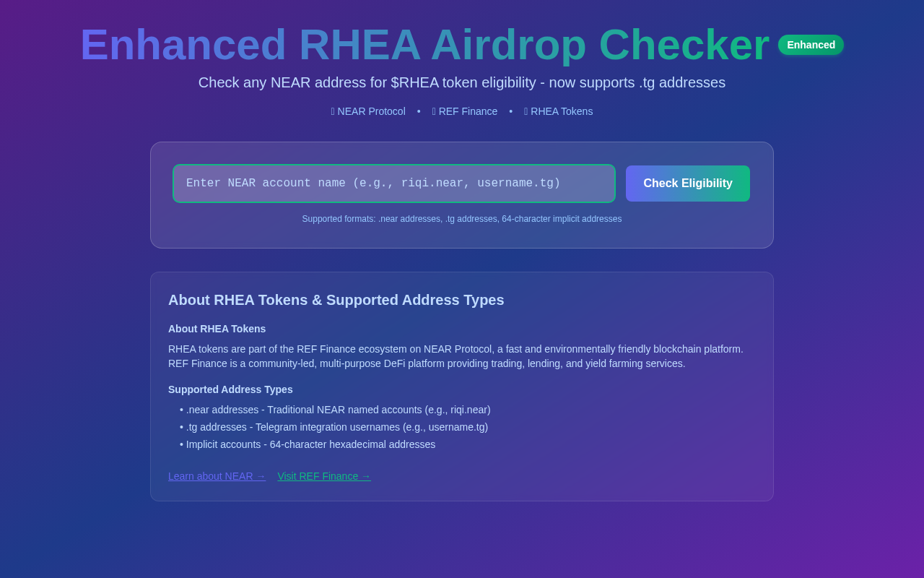Open the Learn about NEAR link
Screen dimensions: 924x578
(217, 476)
